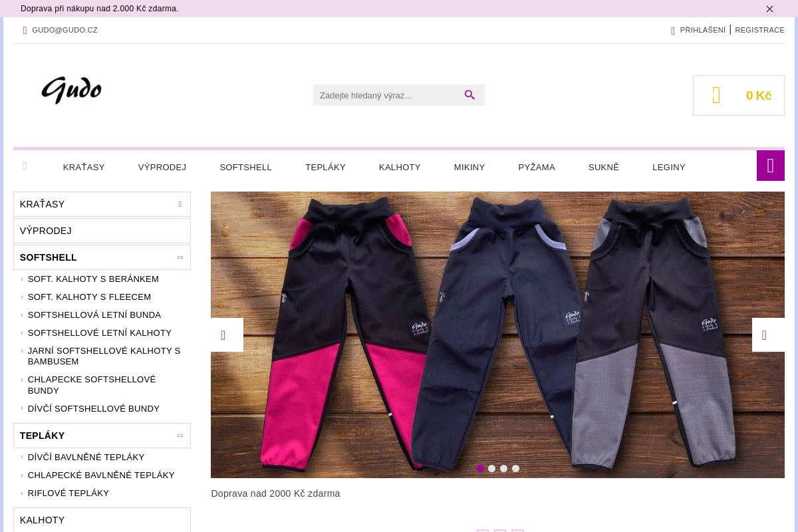798x532 pixels.
Task: Click the home icon in navigation bar
Action: click(25, 167)
